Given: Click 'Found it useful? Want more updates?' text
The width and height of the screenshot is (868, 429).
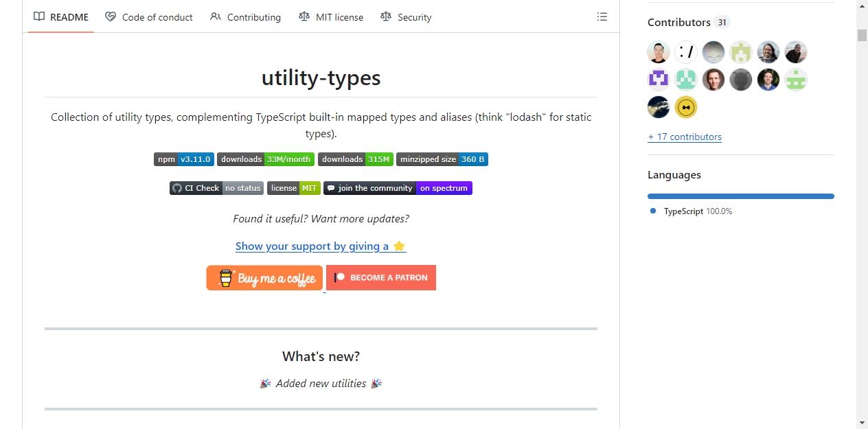Looking at the screenshot, I should [321, 219].
